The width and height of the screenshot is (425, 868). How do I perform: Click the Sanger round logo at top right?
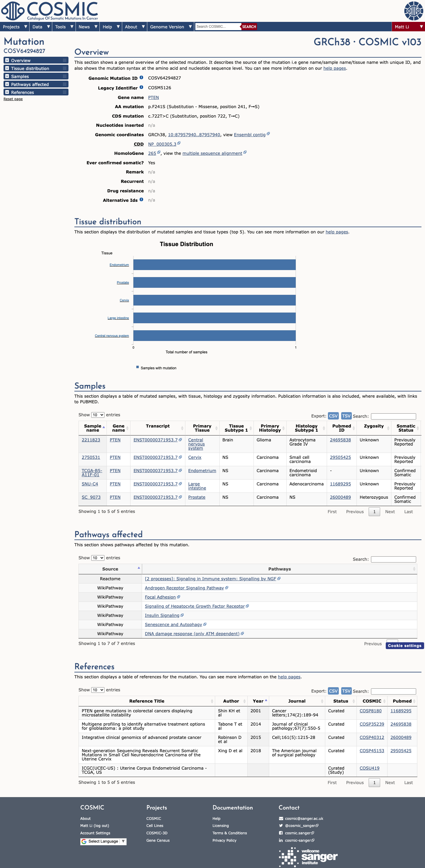pos(413,11)
